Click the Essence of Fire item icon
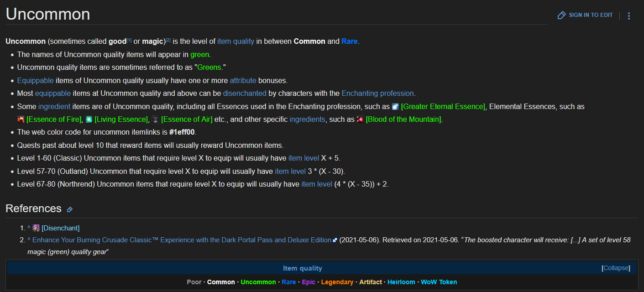The height and width of the screenshot is (292, 644). (x=21, y=120)
